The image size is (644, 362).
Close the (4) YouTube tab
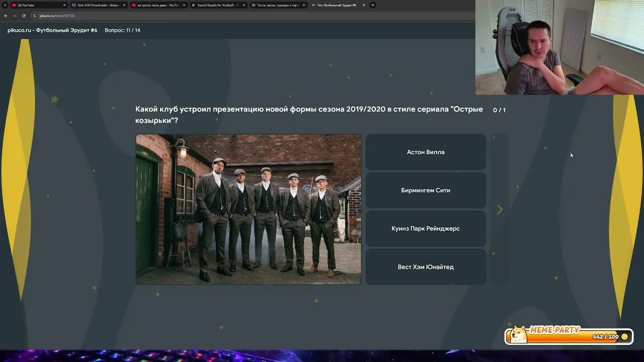64,5
